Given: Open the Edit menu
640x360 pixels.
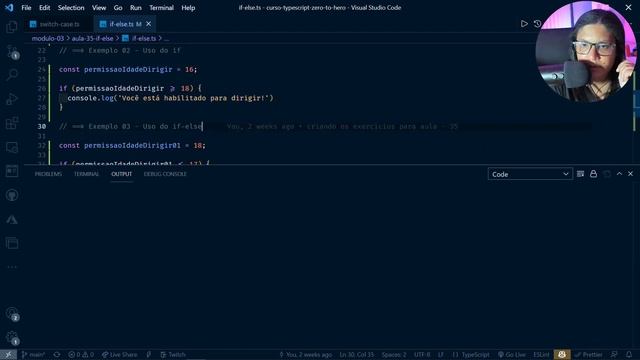Looking at the screenshot, I should coord(44,8).
